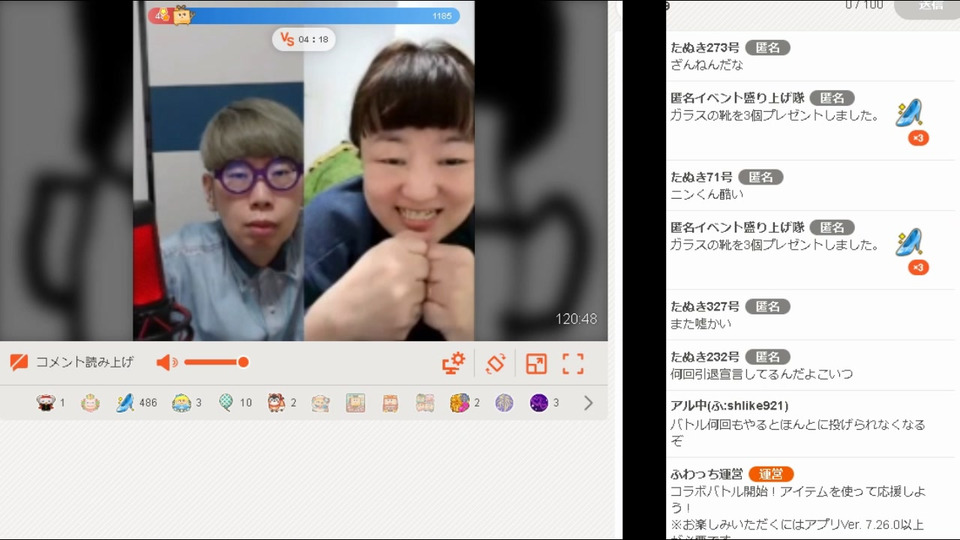
Task: Toggle the コメント読み上げ comment read-aloud icon
Action: [x=19, y=362]
